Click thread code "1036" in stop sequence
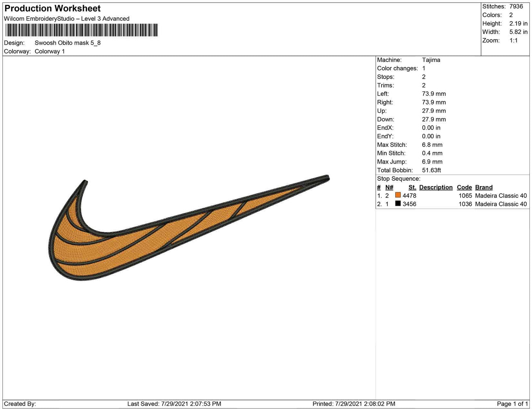This screenshot has height=409, width=532. (465, 204)
